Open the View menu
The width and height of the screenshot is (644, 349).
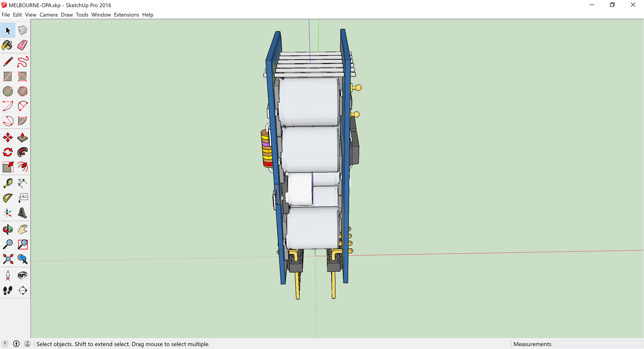click(31, 15)
